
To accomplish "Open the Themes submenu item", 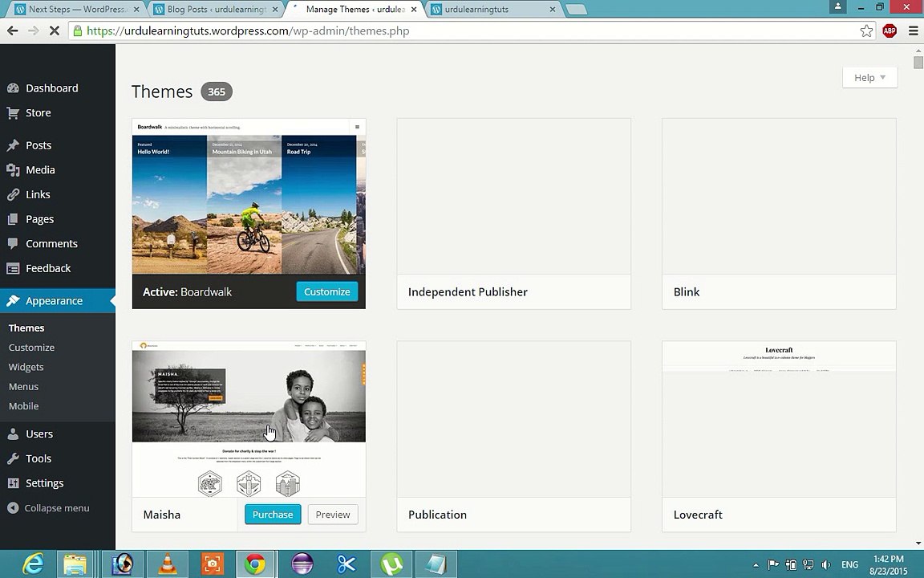I will 26,328.
